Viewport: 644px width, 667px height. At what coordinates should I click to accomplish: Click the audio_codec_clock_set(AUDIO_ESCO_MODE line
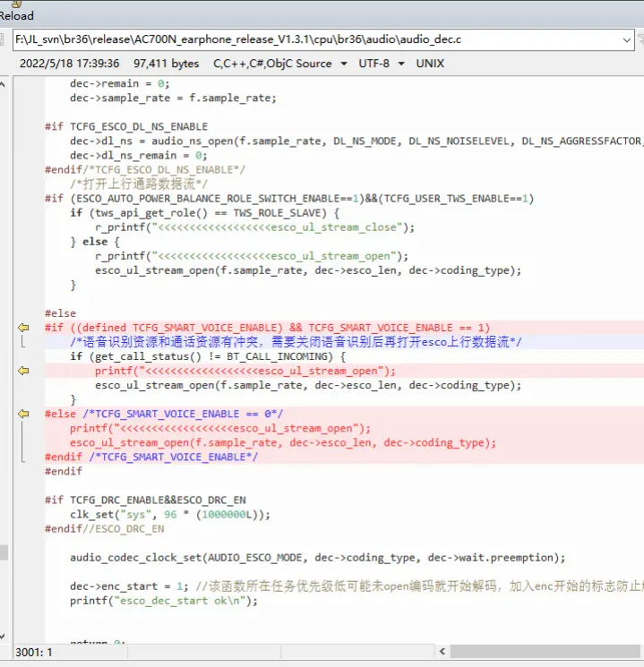[x=318, y=557]
